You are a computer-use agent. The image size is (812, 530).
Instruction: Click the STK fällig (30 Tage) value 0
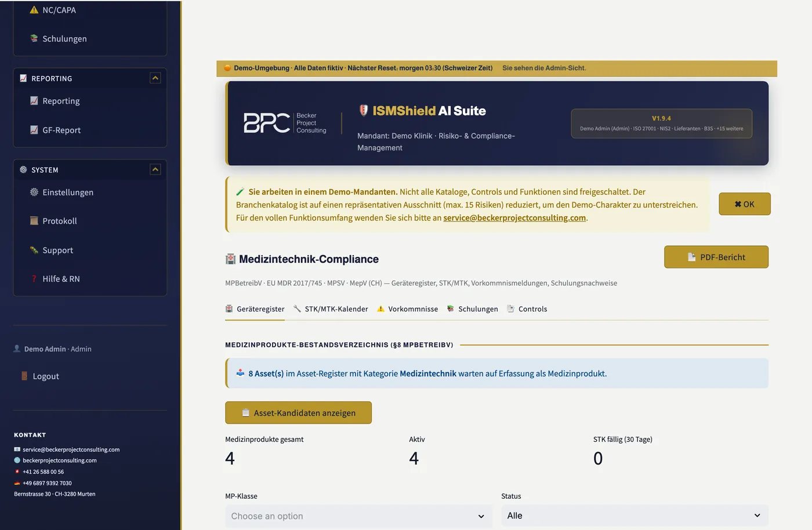pos(598,458)
